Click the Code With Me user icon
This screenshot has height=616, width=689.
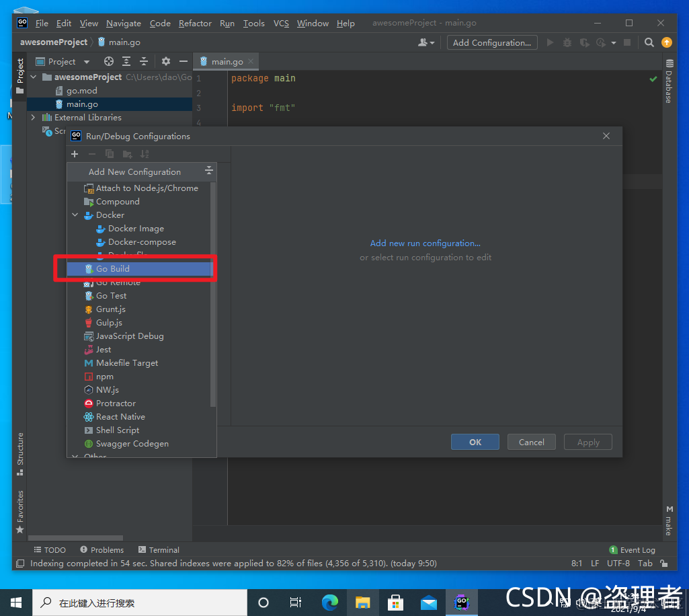pyautogui.click(x=425, y=42)
